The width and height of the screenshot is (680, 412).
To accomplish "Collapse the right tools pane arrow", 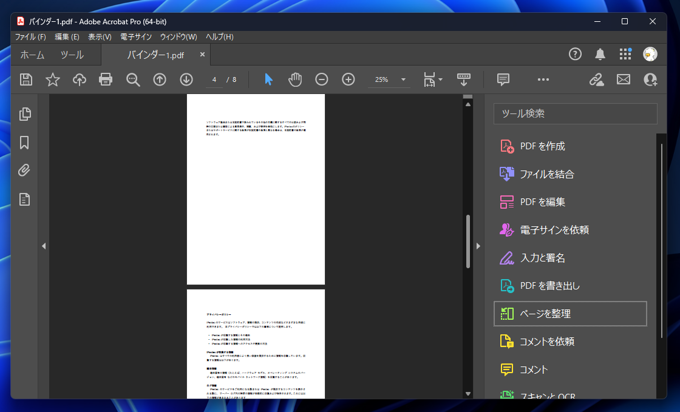I will point(478,246).
